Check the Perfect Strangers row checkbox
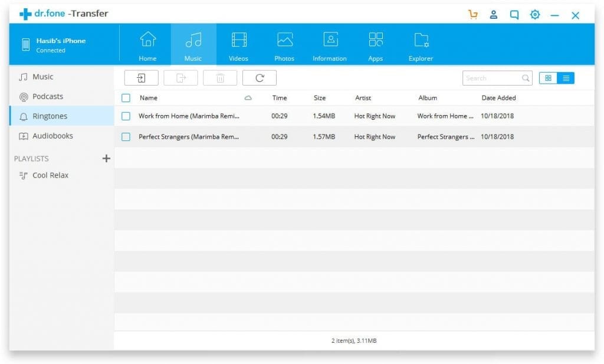 [126, 136]
